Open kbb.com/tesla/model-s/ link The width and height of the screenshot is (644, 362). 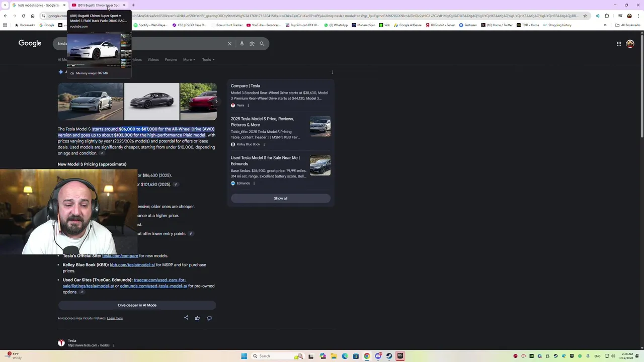pyautogui.click(x=132, y=265)
